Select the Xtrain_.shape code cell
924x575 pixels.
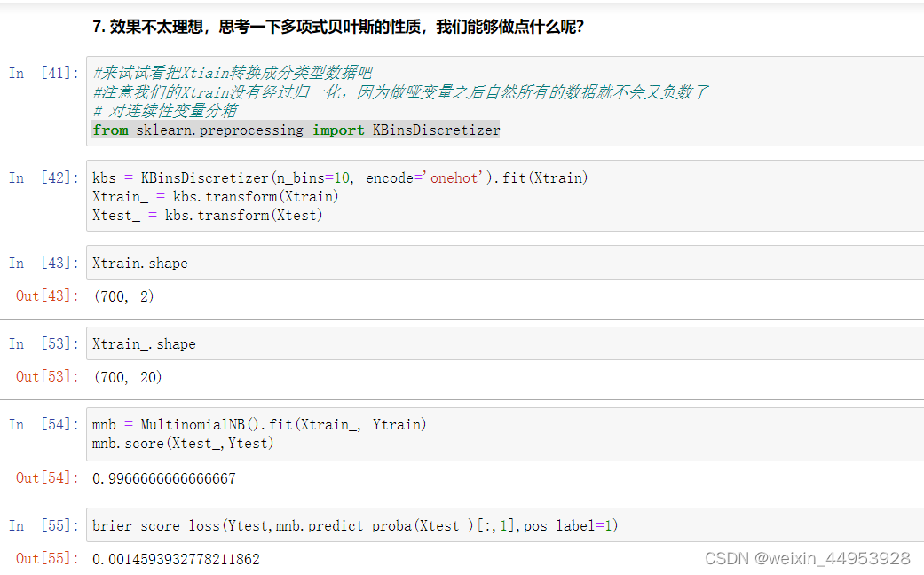505,343
